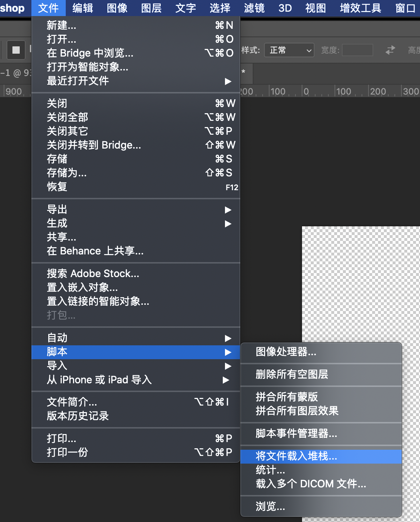Open the 3D menu

point(285,8)
